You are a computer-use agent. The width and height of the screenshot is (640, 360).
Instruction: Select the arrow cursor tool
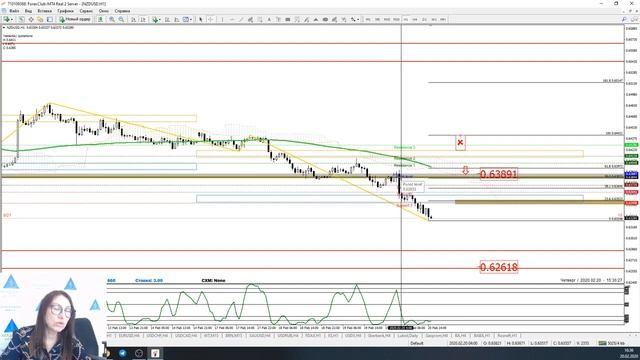click(200, 19)
